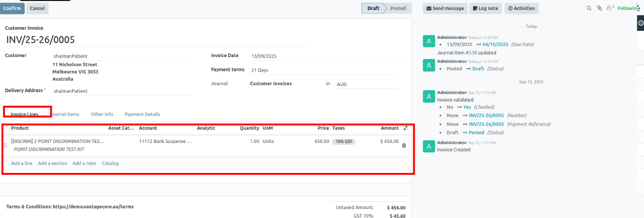Screen dimensions: 644x218
Task: Open the AUD currency selector
Action: pos(365,84)
